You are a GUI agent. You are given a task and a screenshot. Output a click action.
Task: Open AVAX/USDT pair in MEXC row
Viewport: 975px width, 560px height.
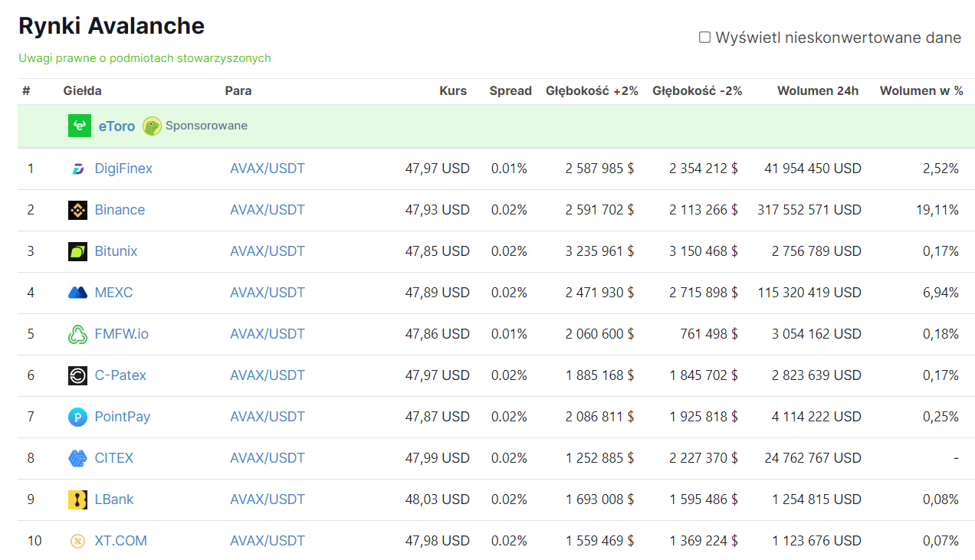click(x=268, y=293)
